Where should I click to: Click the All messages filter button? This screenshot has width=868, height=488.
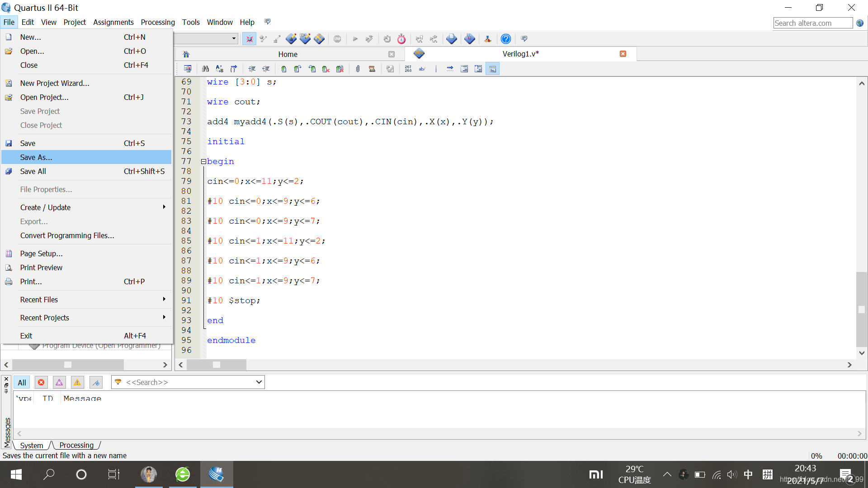(22, 383)
